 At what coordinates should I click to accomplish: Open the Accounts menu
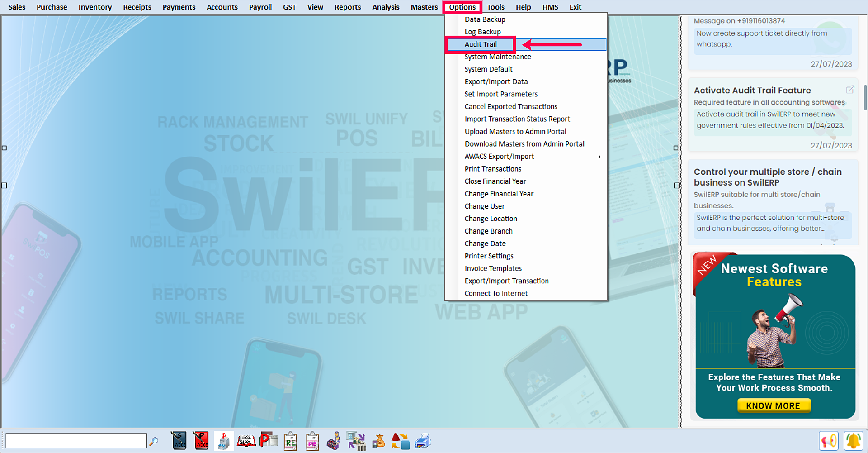tap(222, 7)
